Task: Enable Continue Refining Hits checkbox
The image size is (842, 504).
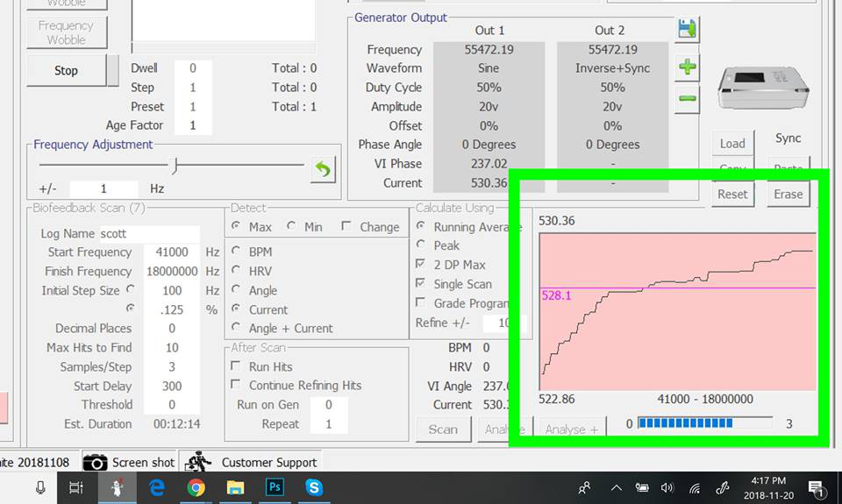Action: coord(235,384)
